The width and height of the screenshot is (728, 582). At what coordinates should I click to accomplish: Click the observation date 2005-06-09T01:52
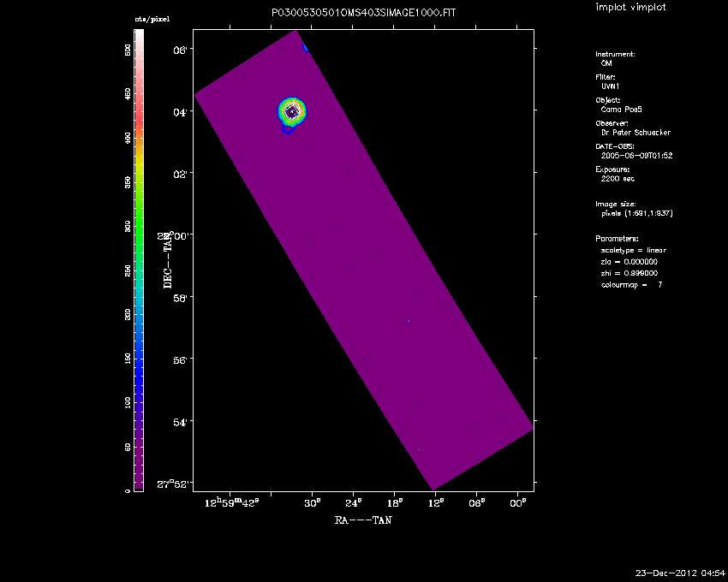tap(636, 156)
